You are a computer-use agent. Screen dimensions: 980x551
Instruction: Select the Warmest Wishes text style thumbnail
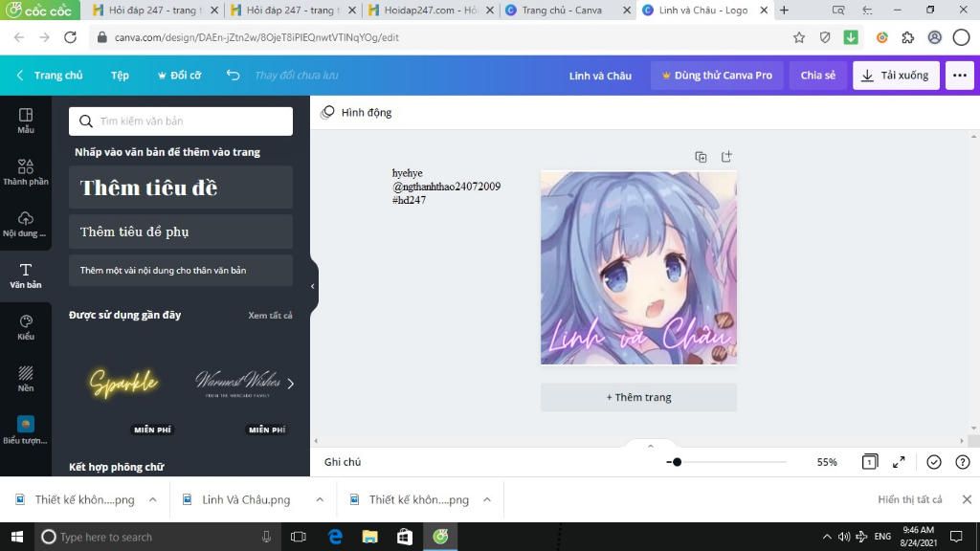pyautogui.click(x=238, y=383)
